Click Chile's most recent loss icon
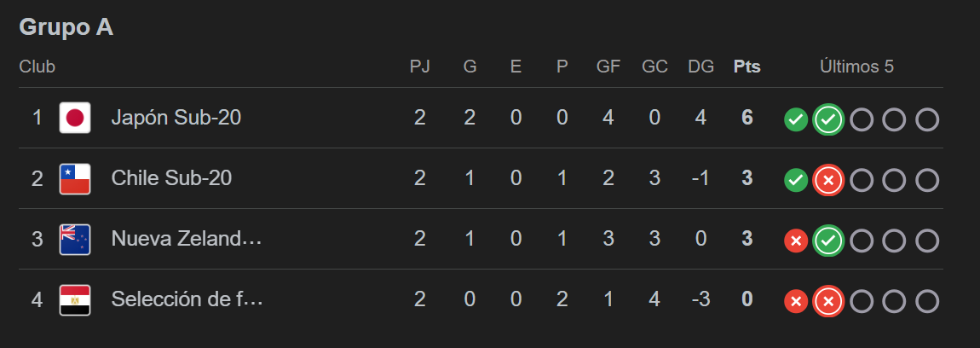980x348 pixels. click(828, 181)
